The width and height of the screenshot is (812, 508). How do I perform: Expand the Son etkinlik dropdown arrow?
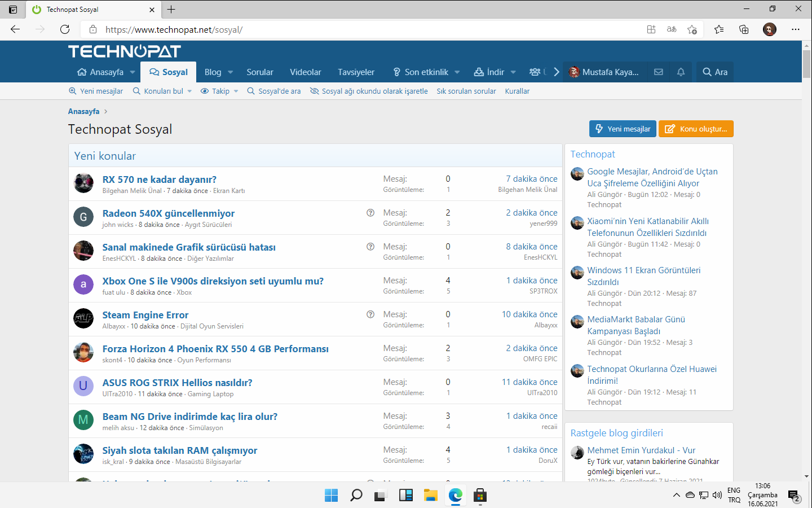pos(457,72)
